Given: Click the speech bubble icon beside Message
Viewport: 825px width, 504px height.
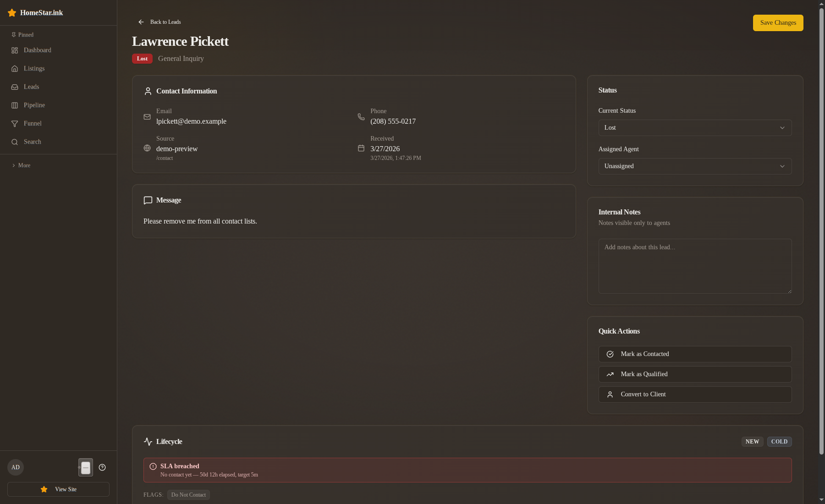Looking at the screenshot, I should click(148, 200).
